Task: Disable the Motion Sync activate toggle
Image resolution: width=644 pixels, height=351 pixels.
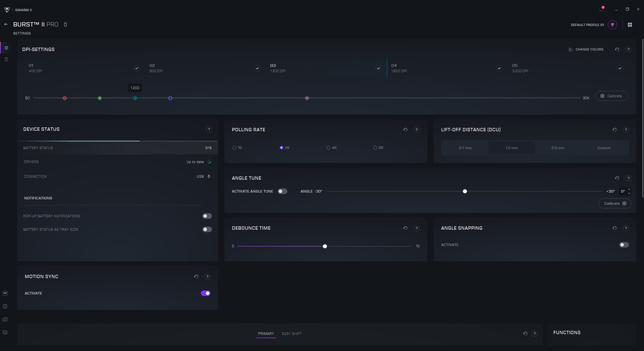Action: point(206,293)
